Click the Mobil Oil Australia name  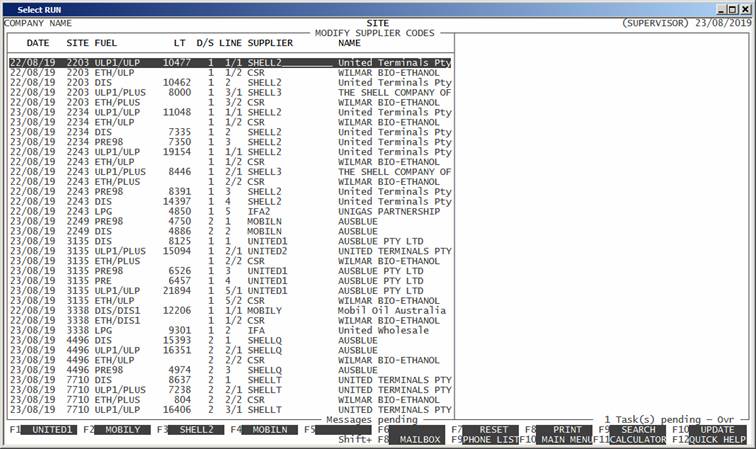click(392, 311)
